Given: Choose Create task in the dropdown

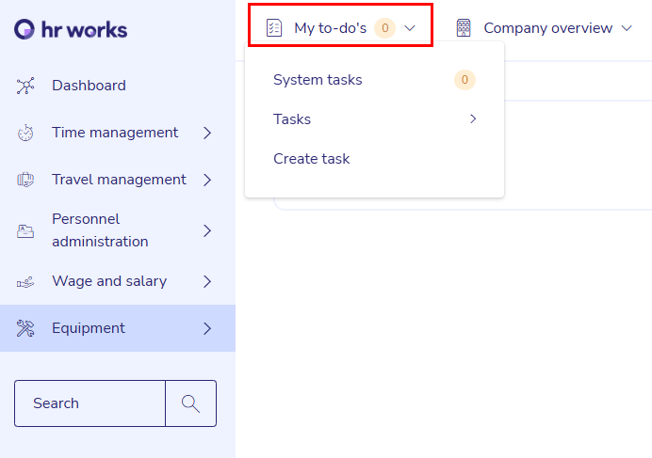Looking at the screenshot, I should pos(311,159).
